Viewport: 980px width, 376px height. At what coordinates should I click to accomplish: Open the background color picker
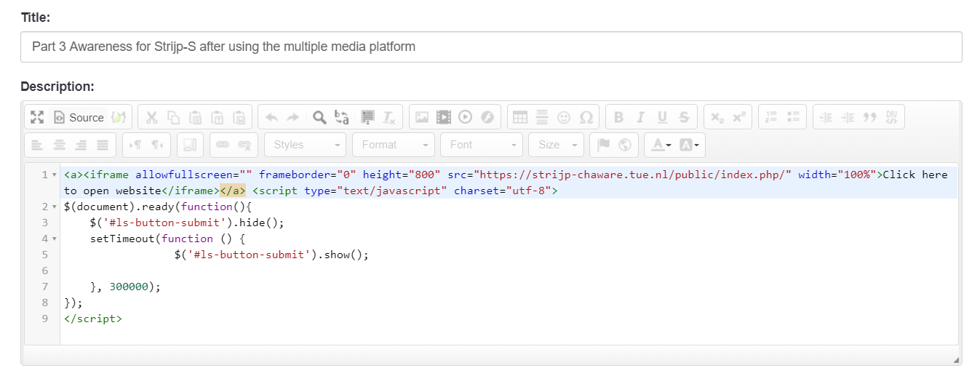[691, 145]
